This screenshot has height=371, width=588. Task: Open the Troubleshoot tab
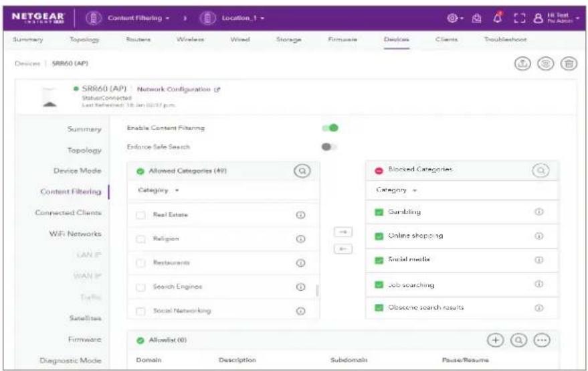[505, 40]
